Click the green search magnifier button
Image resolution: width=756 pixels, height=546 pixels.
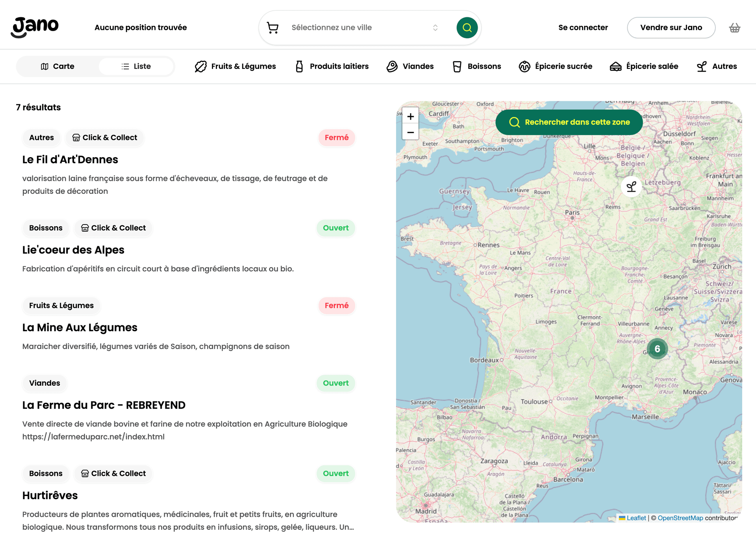tap(467, 28)
